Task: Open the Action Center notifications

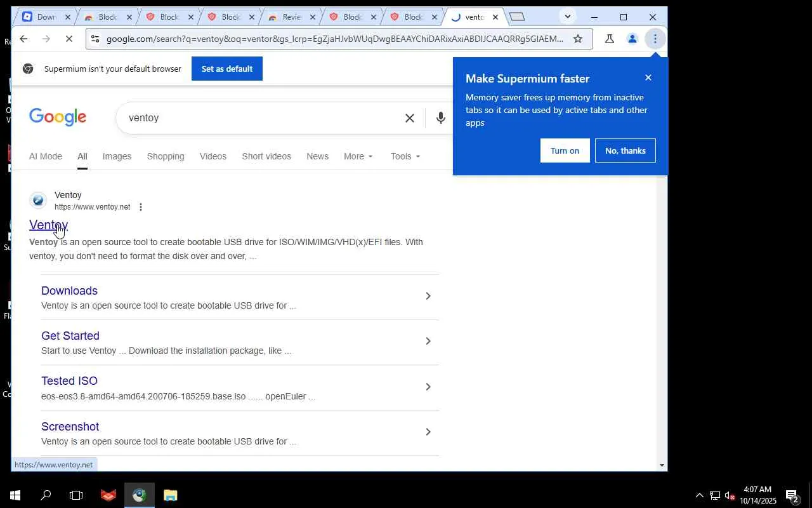Action: pos(792,496)
